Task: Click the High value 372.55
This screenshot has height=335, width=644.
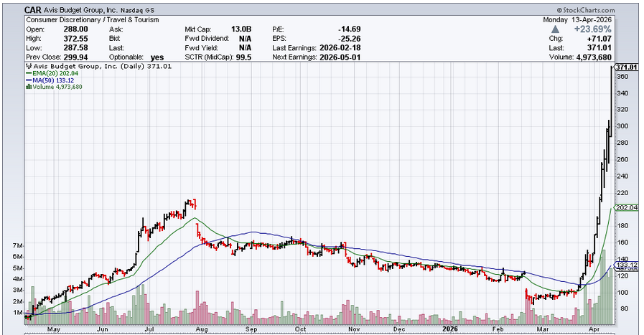Action: click(x=75, y=39)
